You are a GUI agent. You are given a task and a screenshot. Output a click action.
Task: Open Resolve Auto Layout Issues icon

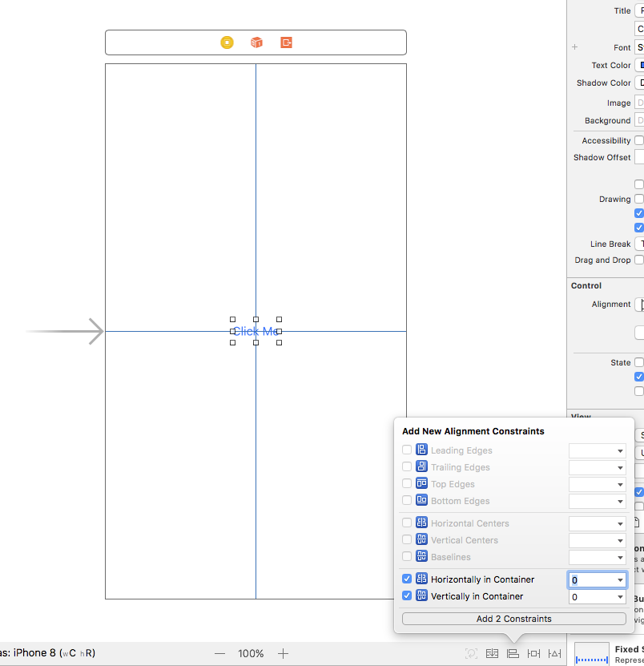click(554, 653)
